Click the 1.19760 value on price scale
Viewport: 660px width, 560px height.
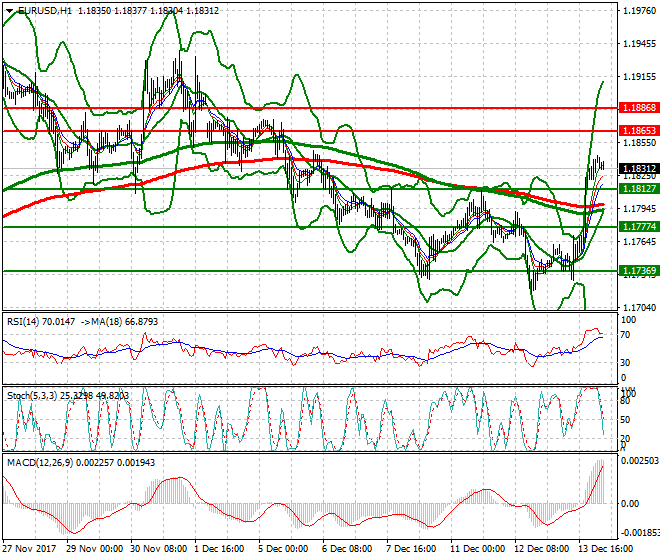click(x=636, y=12)
